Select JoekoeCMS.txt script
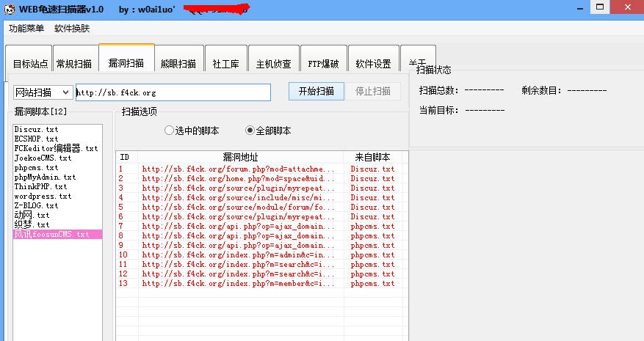644x341 pixels. coord(57,158)
